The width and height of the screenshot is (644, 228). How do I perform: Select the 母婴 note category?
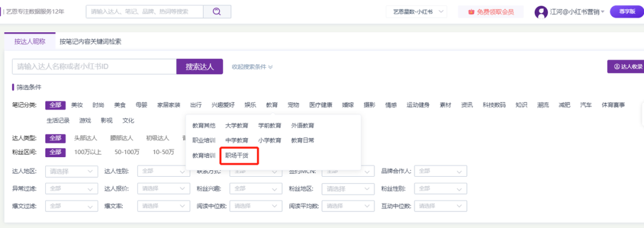coord(141,105)
